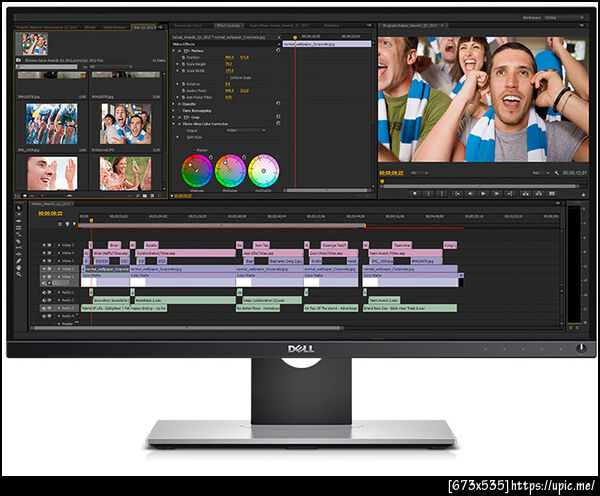Open the Workspace dropdown at top right
This screenshot has width=600, height=496.
(x=564, y=18)
